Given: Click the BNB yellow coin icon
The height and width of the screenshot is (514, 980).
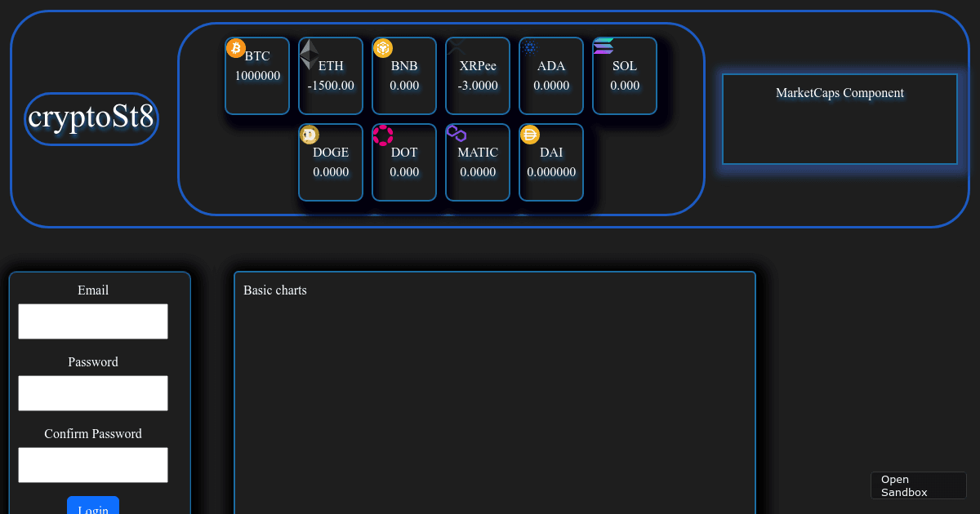Looking at the screenshot, I should coord(383,48).
